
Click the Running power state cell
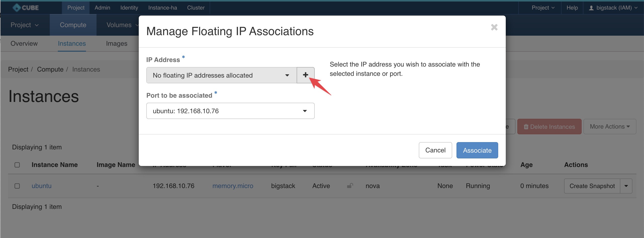point(478,186)
